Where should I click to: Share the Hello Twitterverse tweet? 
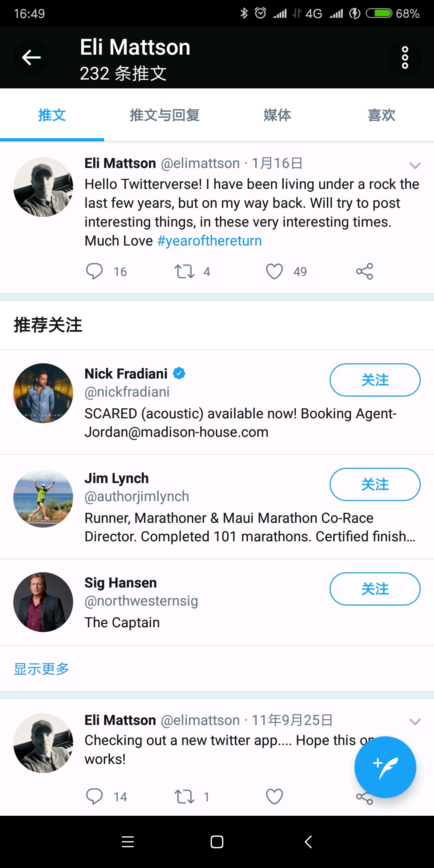(364, 271)
